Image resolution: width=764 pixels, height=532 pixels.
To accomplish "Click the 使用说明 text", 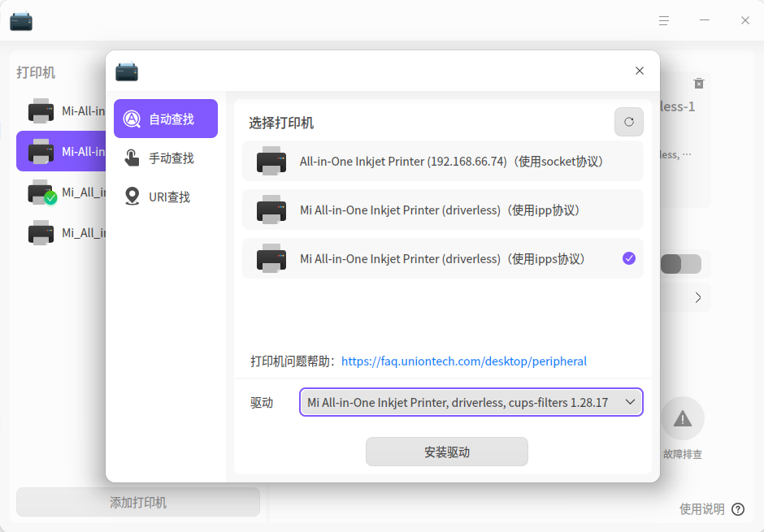I will pos(701,509).
